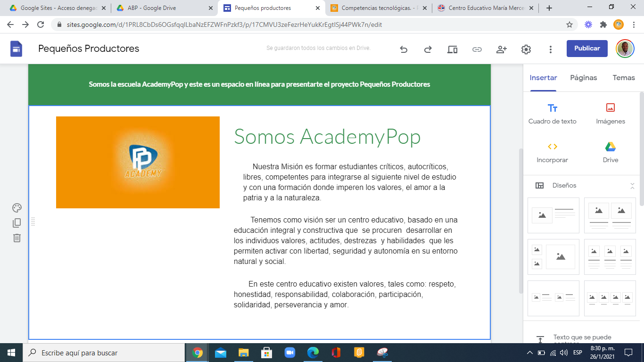Screen dimensions: 644x362
Task: Open site settings gear
Action: point(526,49)
